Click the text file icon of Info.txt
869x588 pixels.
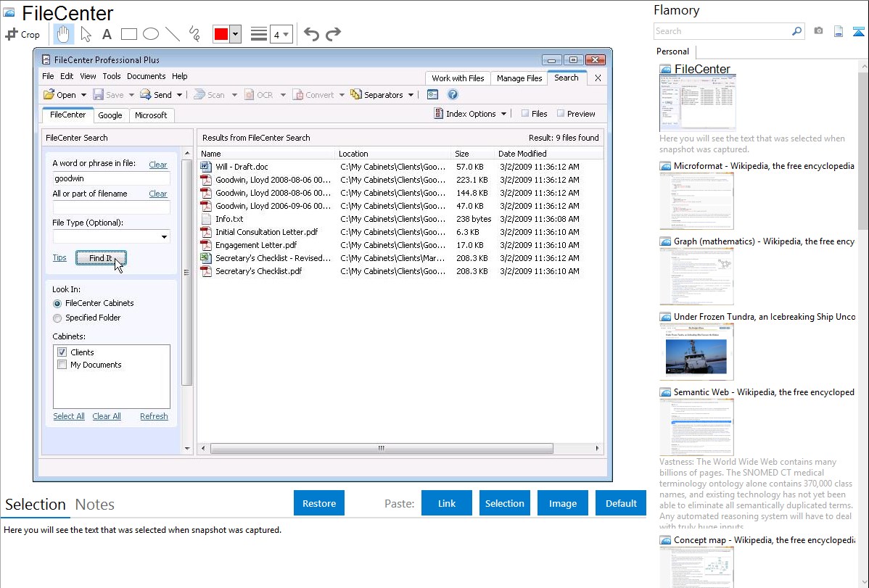click(x=206, y=219)
